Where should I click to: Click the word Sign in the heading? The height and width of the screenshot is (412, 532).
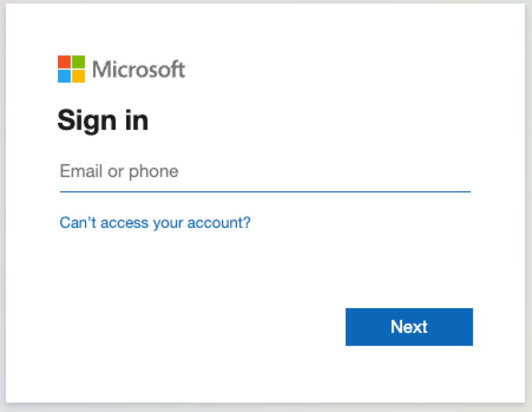tap(87, 121)
